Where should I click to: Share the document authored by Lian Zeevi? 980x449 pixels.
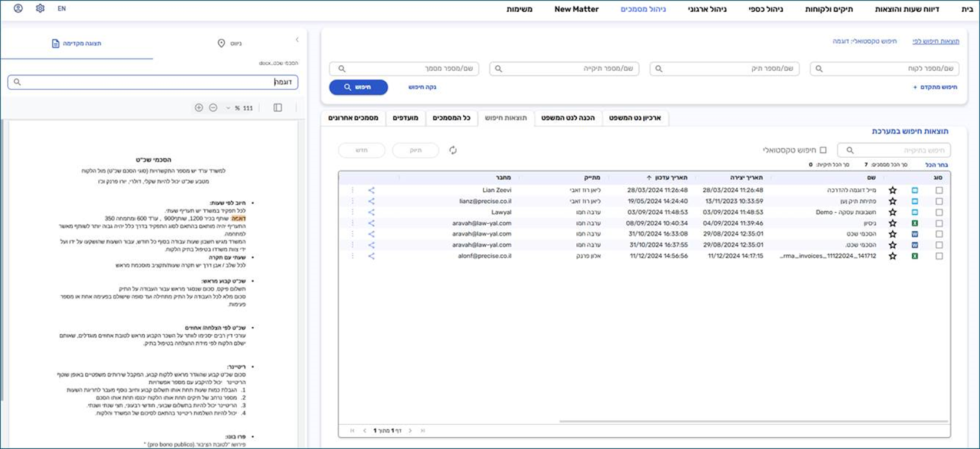tap(371, 190)
